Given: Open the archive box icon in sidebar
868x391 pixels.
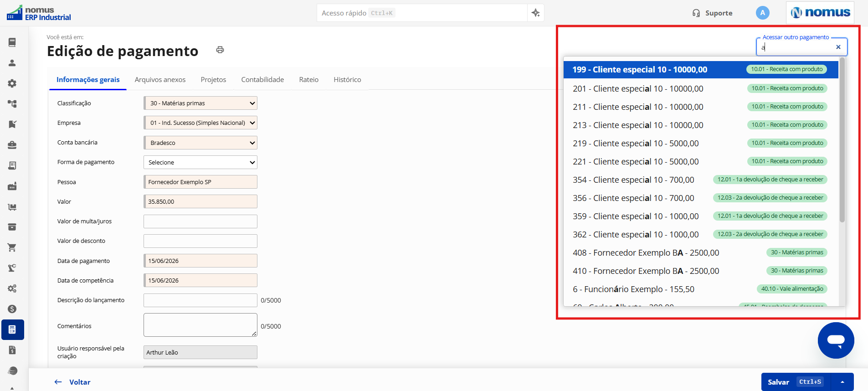Looking at the screenshot, I should click(12, 227).
